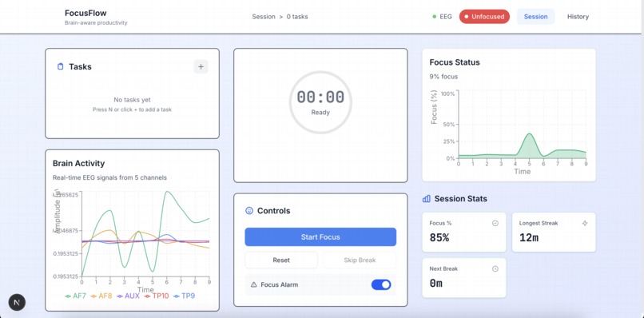Screen dimensions: 644x318
Task: Click 'Press N or click + to add a task' hint
Action: pyautogui.click(x=133, y=109)
